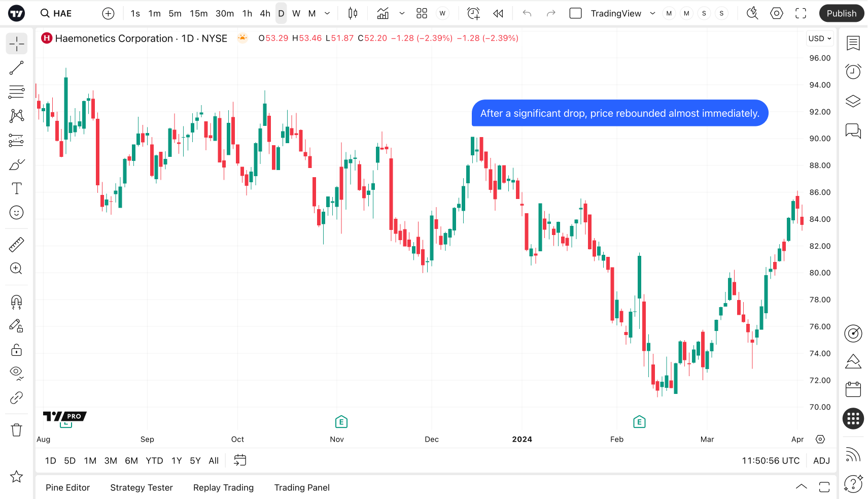868x499 pixels.
Task: Open the indicators menu
Action: pyautogui.click(x=383, y=13)
